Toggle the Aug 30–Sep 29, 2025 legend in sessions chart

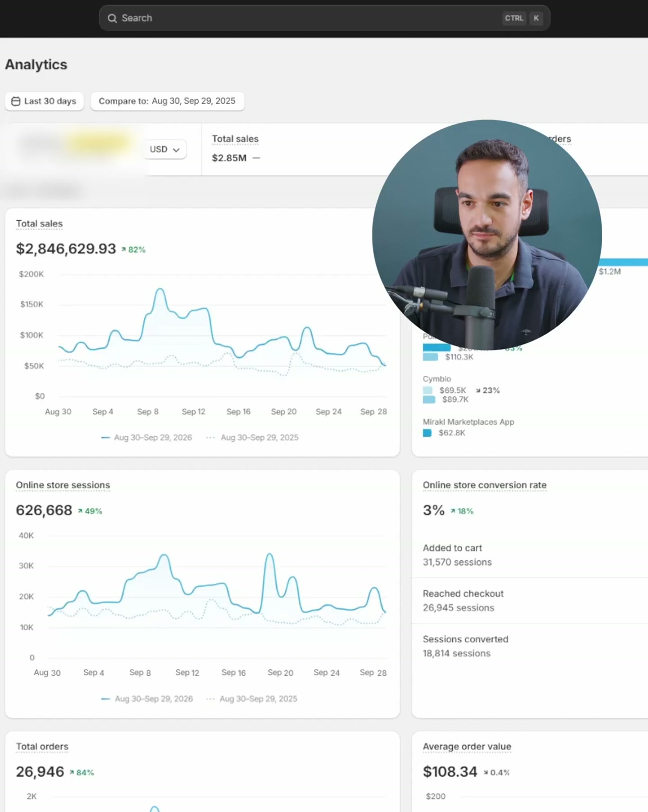pos(252,699)
